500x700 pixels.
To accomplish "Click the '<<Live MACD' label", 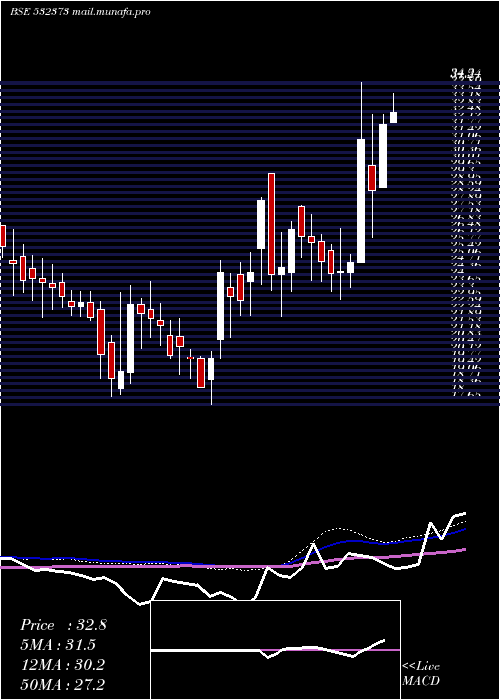I will pyautogui.click(x=421, y=674).
